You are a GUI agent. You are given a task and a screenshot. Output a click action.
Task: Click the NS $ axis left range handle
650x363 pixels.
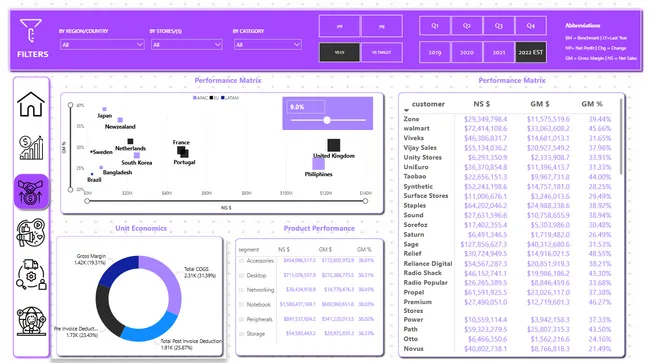coord(87,201)
